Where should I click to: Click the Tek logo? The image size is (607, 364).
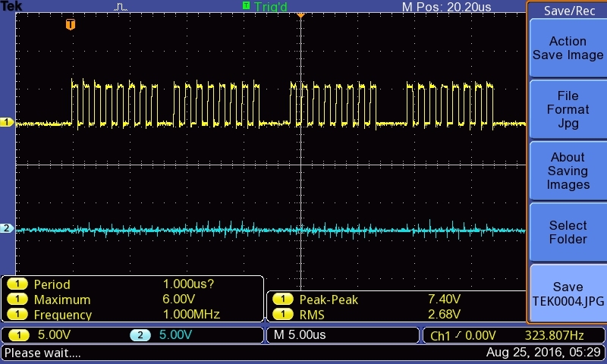pos(11,6)
